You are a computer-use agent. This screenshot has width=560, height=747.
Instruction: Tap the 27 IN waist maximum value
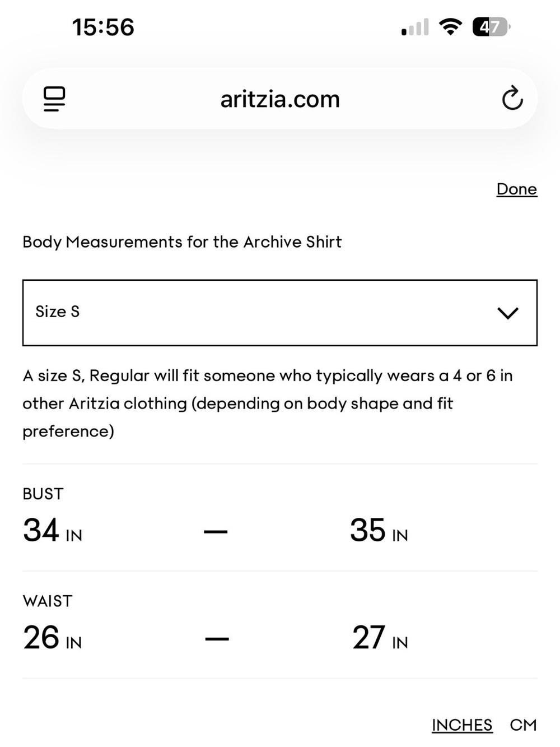[x=380, y=638]
